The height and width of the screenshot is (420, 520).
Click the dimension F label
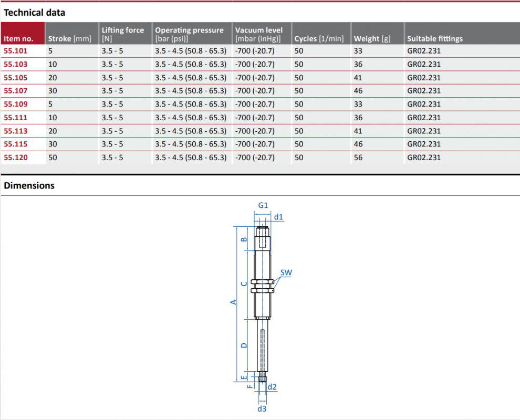[x=250, y=385]
